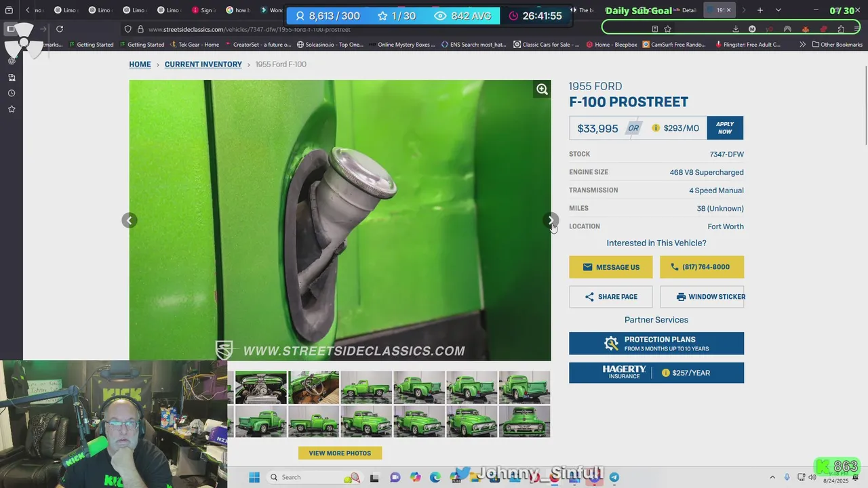
Task: Open the Home - Bleepbox bookmark
Action: click(x=611, y=45)
